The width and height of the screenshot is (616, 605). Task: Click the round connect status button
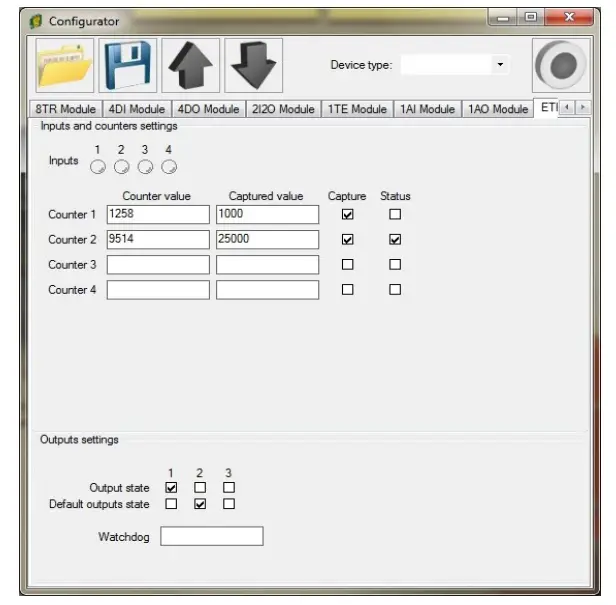point(561,65)
